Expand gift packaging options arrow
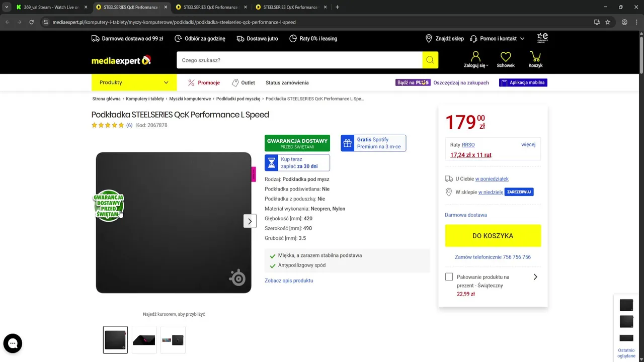Viewport: 644px width, 362px height. pyautogui.click(x=535, y=277)
